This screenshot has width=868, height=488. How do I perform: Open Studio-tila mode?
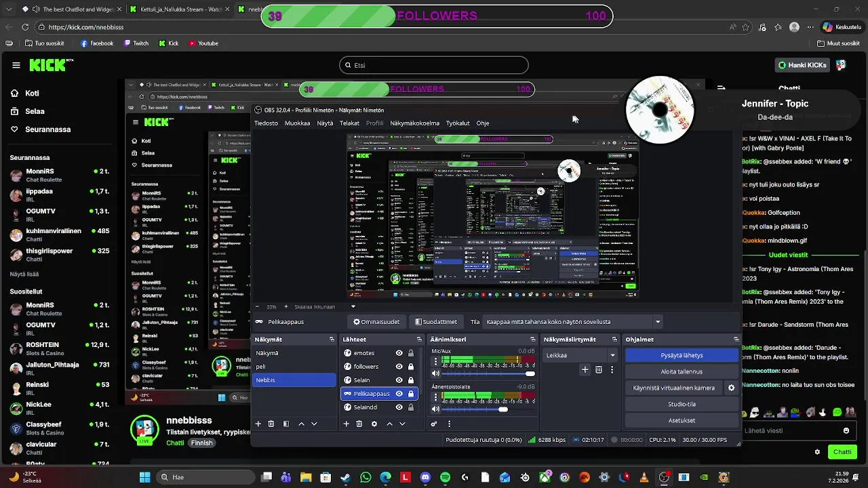tap(682, 404)
